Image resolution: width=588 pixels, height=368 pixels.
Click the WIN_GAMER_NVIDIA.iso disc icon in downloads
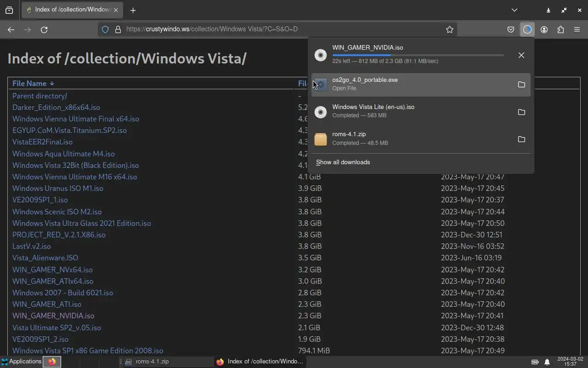321,55
